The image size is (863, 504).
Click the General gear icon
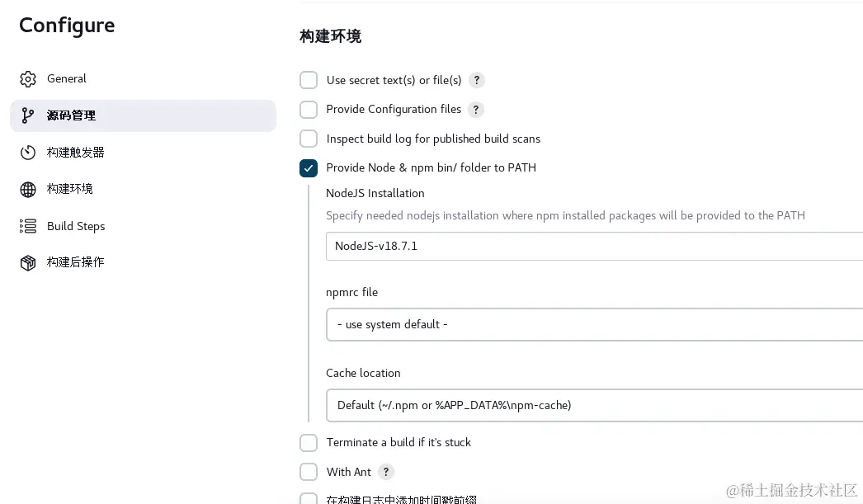[28, 79]
